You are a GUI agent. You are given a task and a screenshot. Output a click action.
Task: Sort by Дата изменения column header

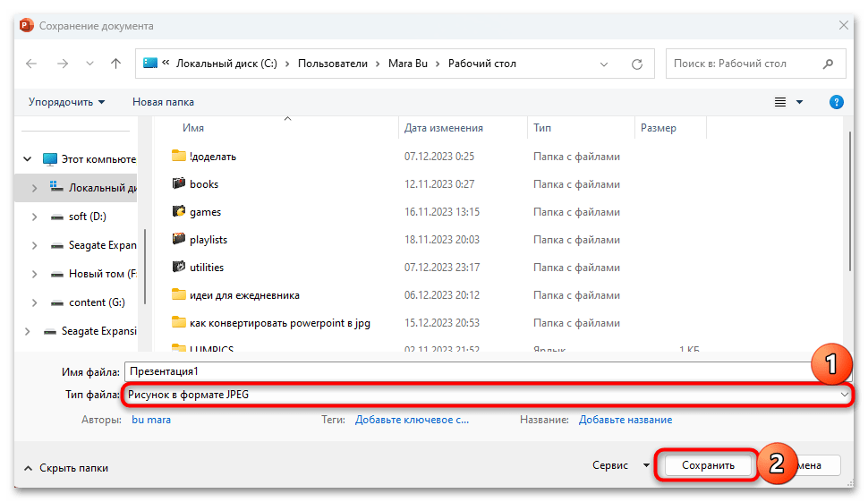pos(444,128)
